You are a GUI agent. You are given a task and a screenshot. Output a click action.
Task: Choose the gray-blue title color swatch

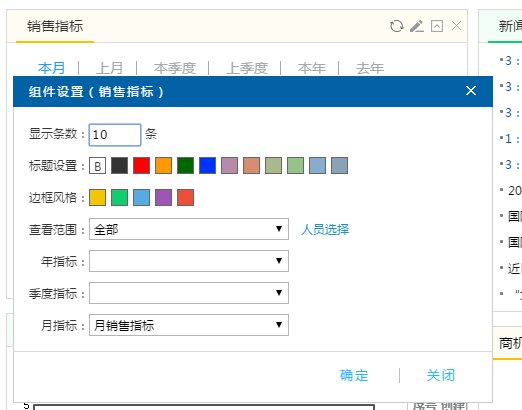point(339,166)
